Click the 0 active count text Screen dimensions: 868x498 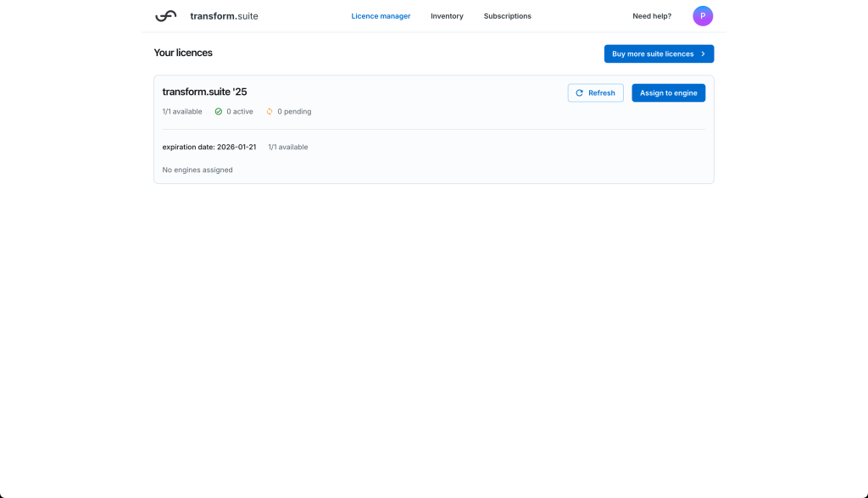[x=240, y=111]
